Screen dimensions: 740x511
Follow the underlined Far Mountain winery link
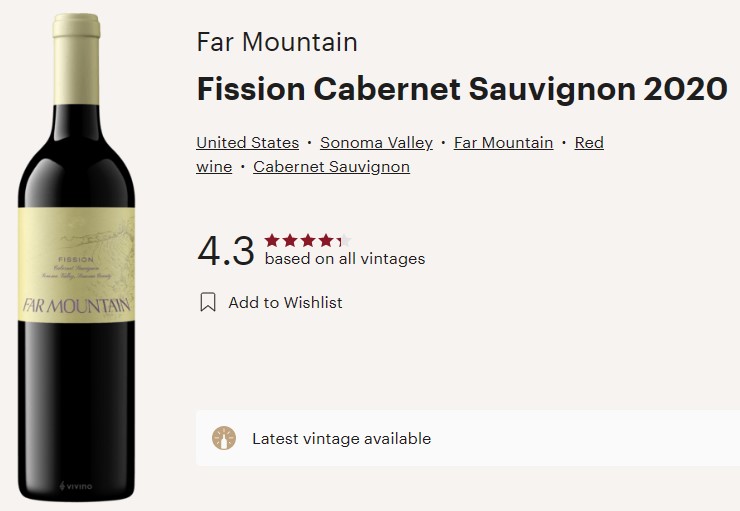coord(503,143)
